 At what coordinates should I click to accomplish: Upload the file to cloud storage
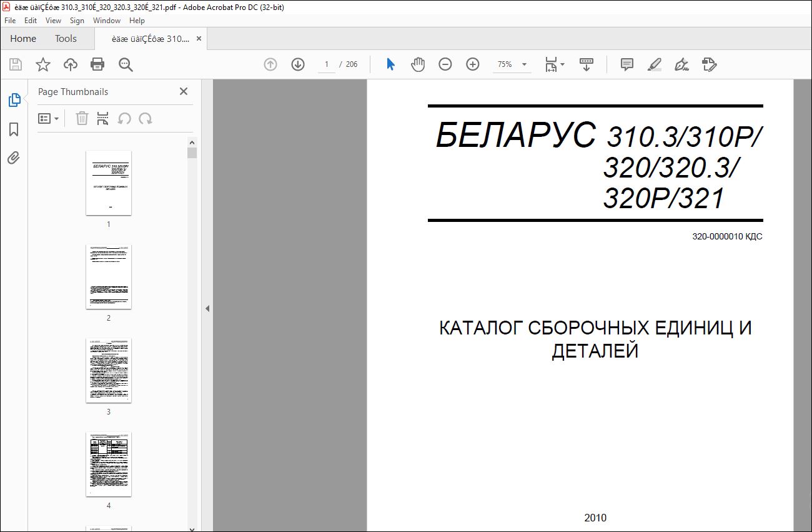click(x=71, y=64)
